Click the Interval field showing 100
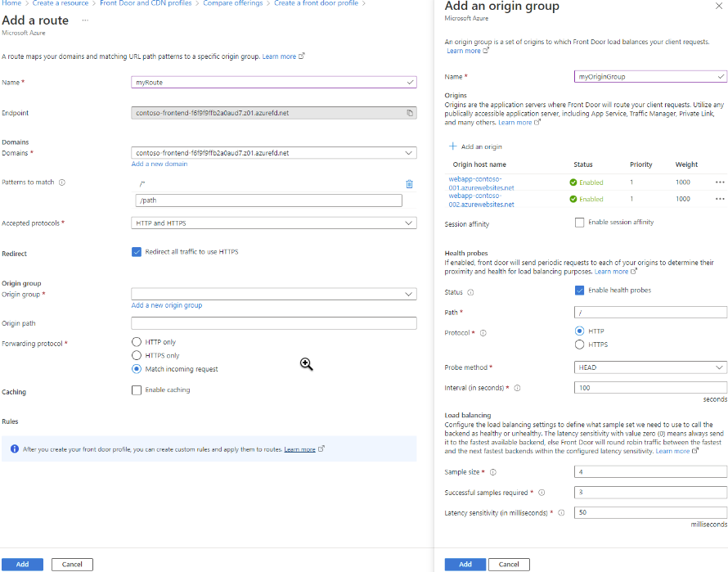Screen dimensions: 728x572 pyautogui.click(x=650, y=388)
